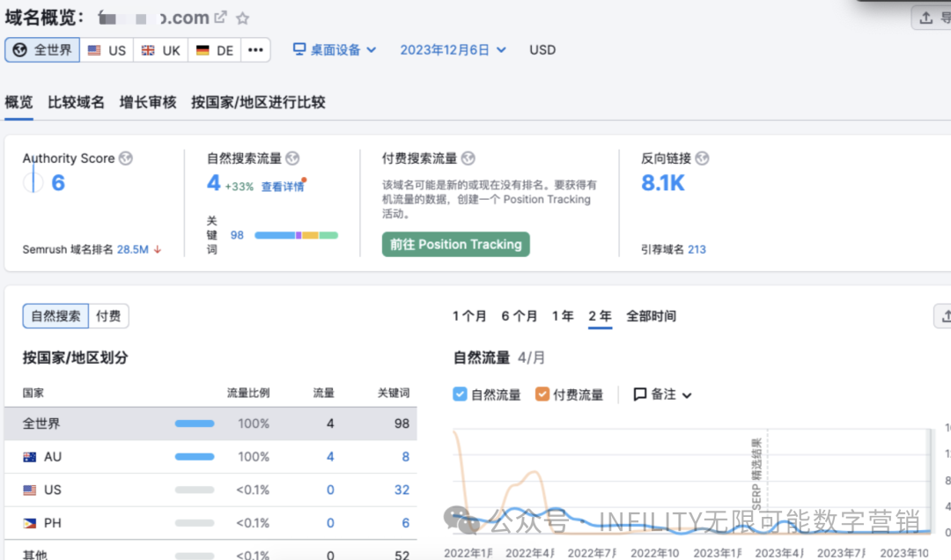This screenshot has height=560, width=951.
Task: Select 6个月 time range
Action: point(520,316)
